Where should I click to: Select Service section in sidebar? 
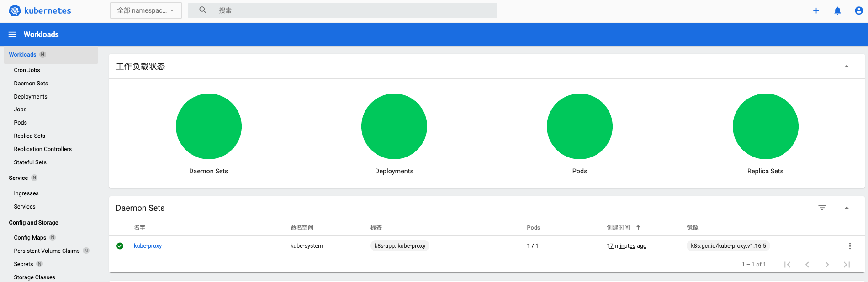(18, 178)
